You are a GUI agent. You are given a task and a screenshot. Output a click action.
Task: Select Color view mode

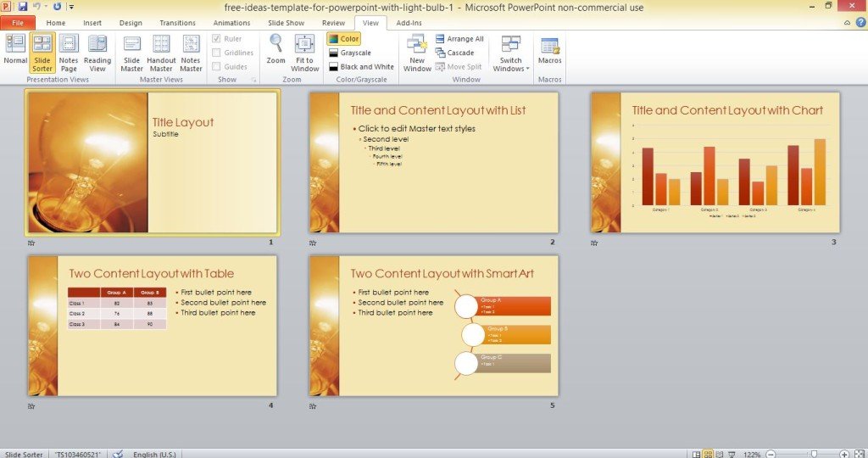344,39
